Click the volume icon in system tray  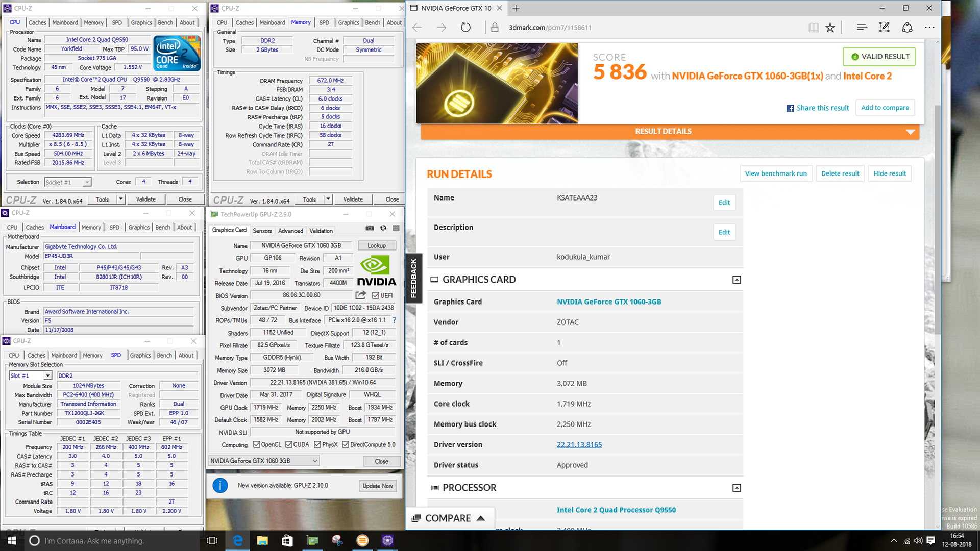pos(918,541)
